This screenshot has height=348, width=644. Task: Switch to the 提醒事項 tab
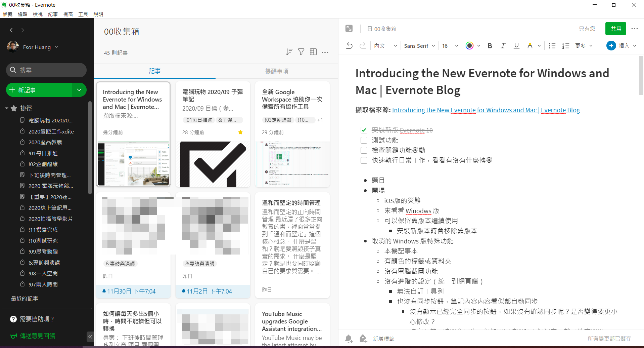pos(277,71)
